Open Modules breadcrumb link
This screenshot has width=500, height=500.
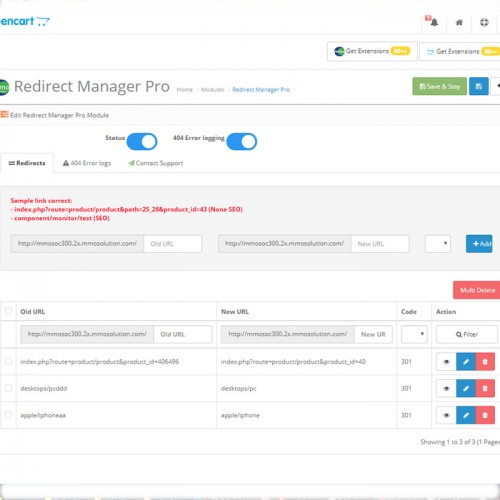(212, 90)
